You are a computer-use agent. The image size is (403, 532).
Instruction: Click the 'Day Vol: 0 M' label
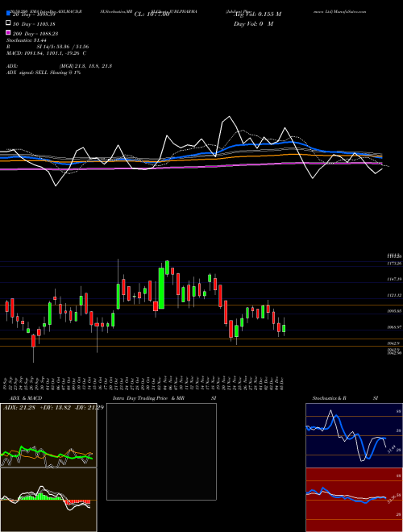[x=253, y=23]
